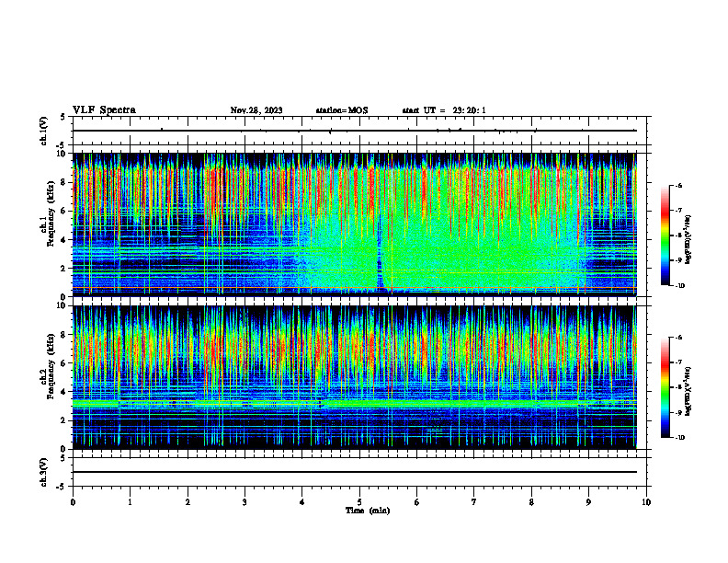Click the ch.1 spectrogram panel
Image resolution: width=728 pixels, height=563 pixels.
(355, 224)
